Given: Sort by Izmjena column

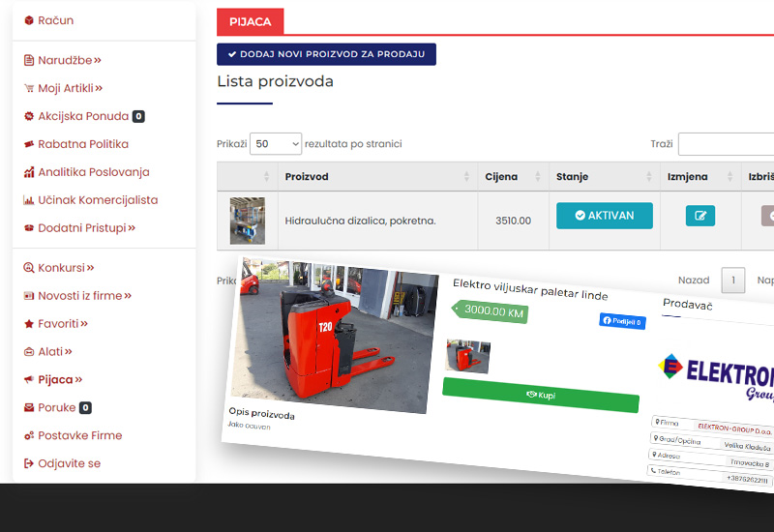Looking at the screenshot, I should pyautogui.click(x=700, y=177).
